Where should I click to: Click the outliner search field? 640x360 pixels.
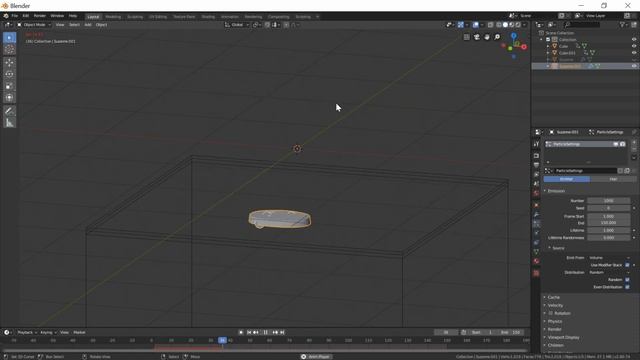click(582, 25)
